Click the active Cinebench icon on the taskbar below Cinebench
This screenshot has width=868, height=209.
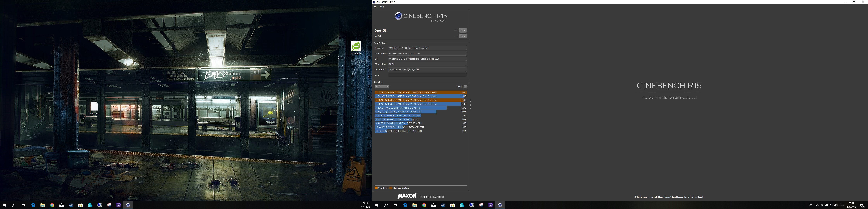500,205
